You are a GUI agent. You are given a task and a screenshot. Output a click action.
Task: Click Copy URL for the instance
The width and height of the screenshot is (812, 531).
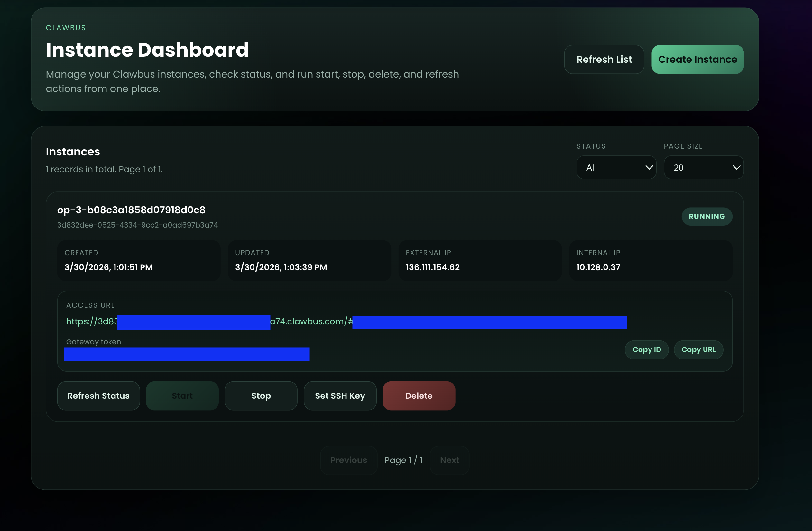tap(698, 349)
